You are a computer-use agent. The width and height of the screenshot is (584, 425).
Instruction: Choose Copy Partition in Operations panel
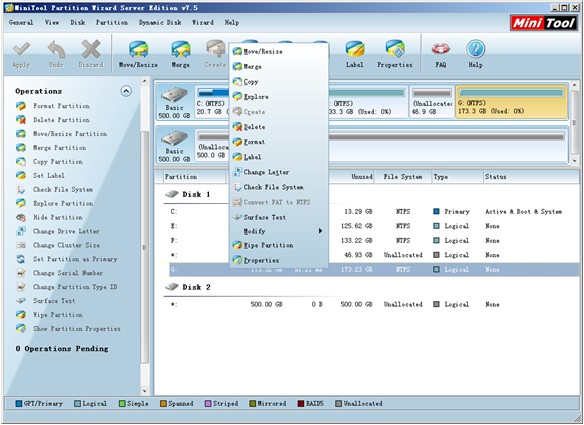(x=49, y=162)
